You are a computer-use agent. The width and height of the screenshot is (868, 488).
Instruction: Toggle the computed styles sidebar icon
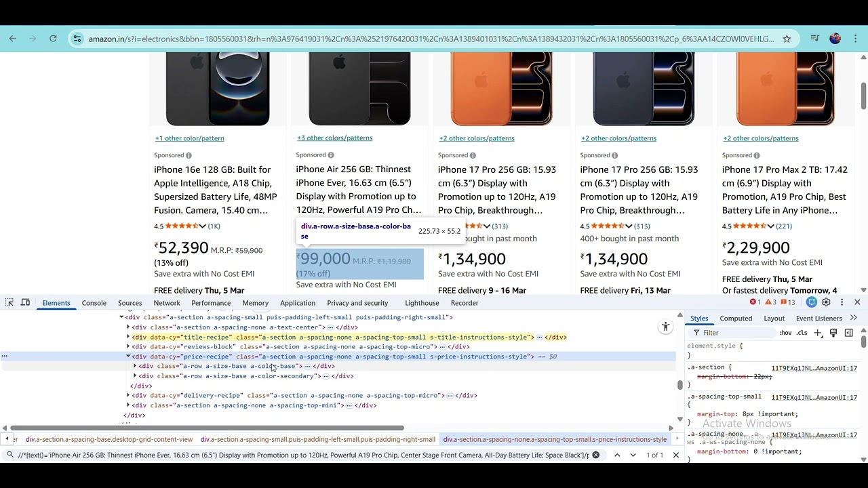848,333
